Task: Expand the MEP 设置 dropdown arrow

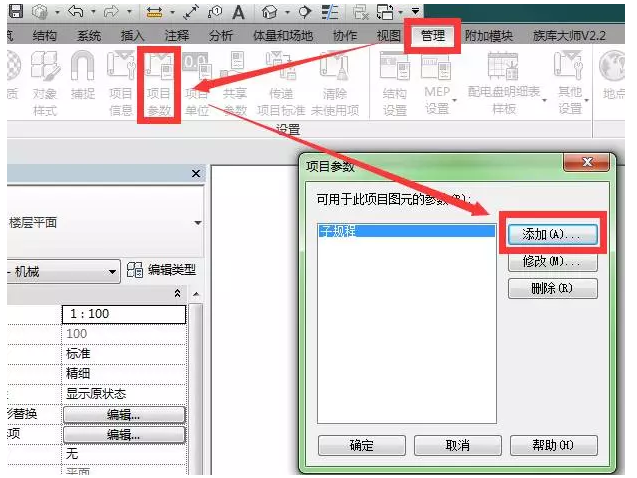Action: pos(454,100)
